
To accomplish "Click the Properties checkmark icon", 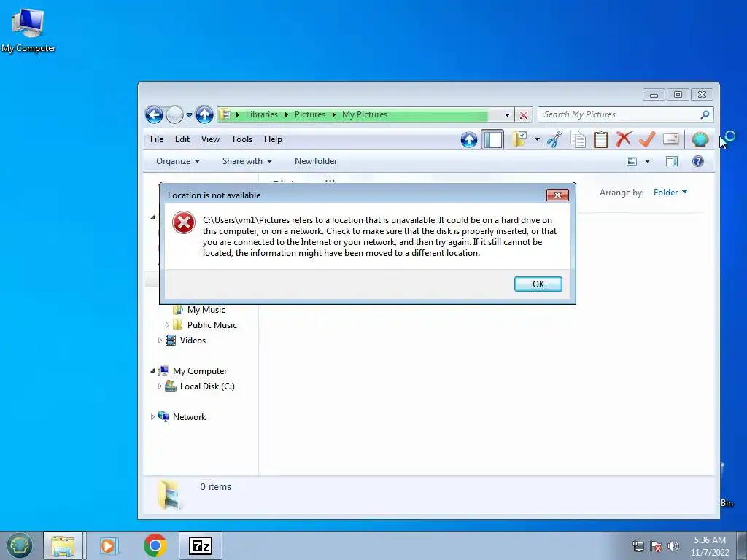I will tap(647, 139).
